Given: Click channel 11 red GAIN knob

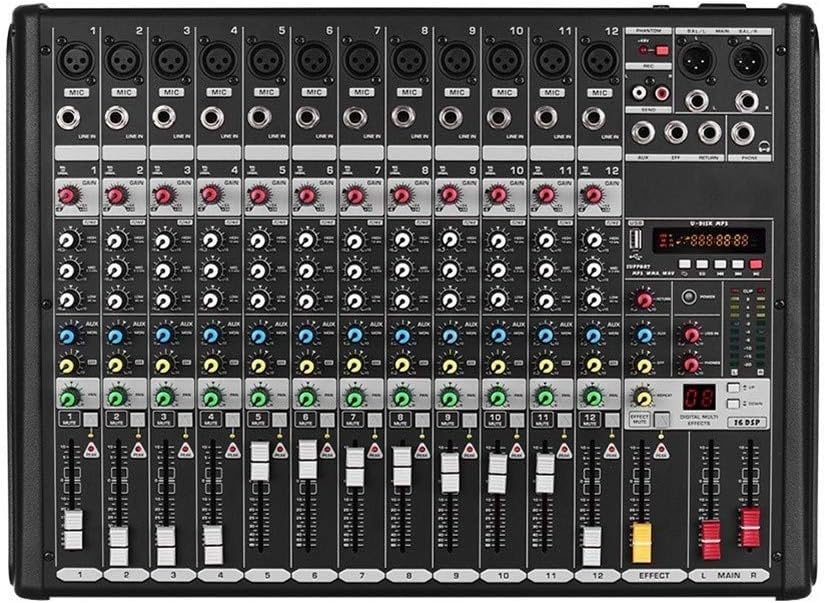Looking at the screenshot, I should 545,196.
